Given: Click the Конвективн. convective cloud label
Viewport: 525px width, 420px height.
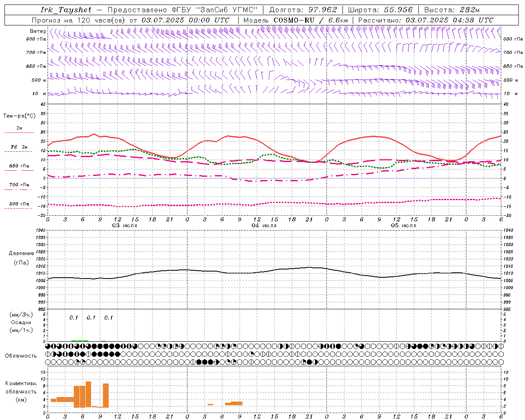Looking at the screenshot, I should 21,383.
